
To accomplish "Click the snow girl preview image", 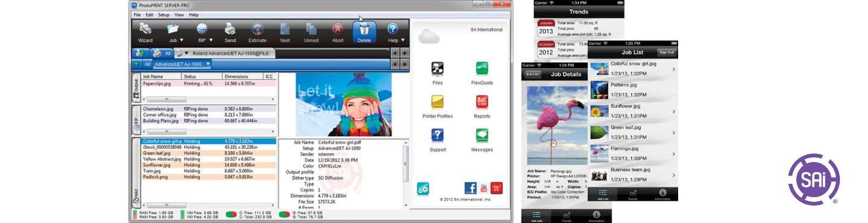I will pos(344,105).
